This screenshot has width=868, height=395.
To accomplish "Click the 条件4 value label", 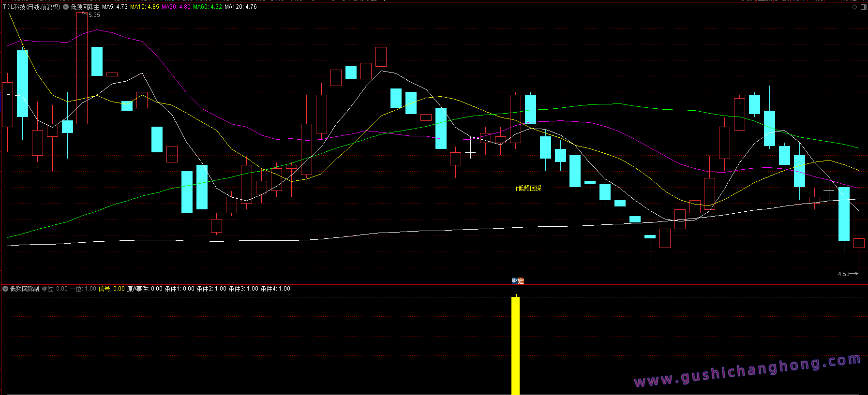I will click(x=275, y=289).
